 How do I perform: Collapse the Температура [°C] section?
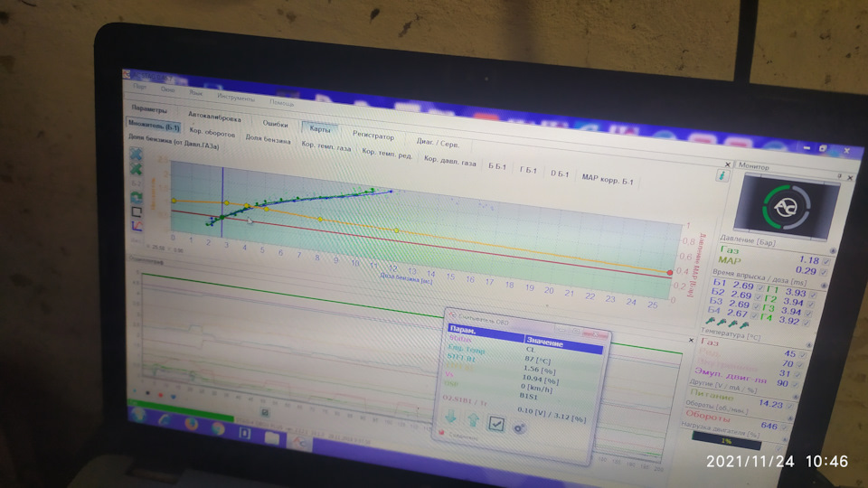807,344
